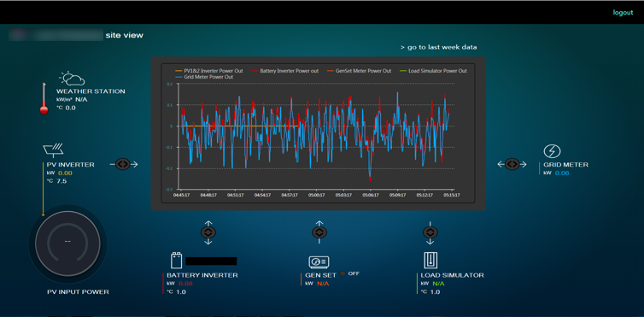
Task: Click the logout link
Action: pyautogui.click(x=623, y=12)
